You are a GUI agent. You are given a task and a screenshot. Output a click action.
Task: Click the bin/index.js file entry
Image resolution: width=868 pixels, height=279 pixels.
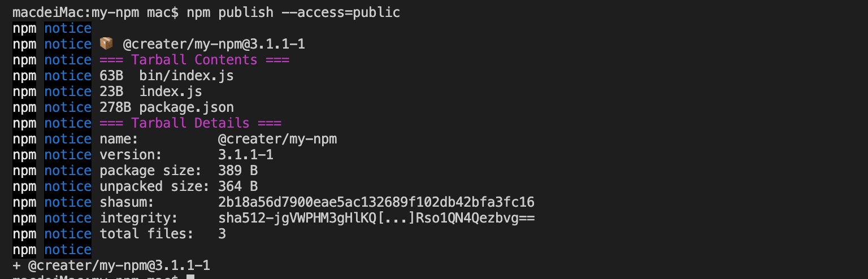pos(186,76)
